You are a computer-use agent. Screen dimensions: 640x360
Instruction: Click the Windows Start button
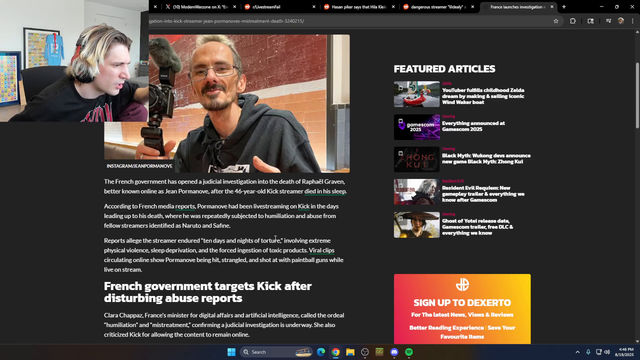click(x=231, y=352)
